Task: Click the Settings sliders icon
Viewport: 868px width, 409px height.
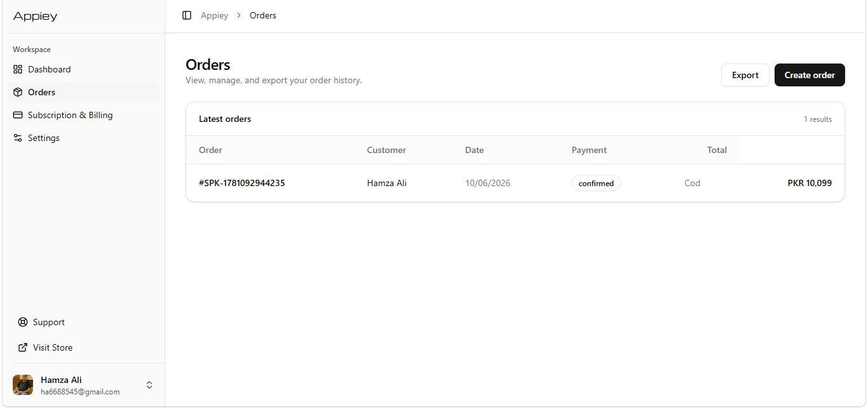Action: (x=18, y=138)
